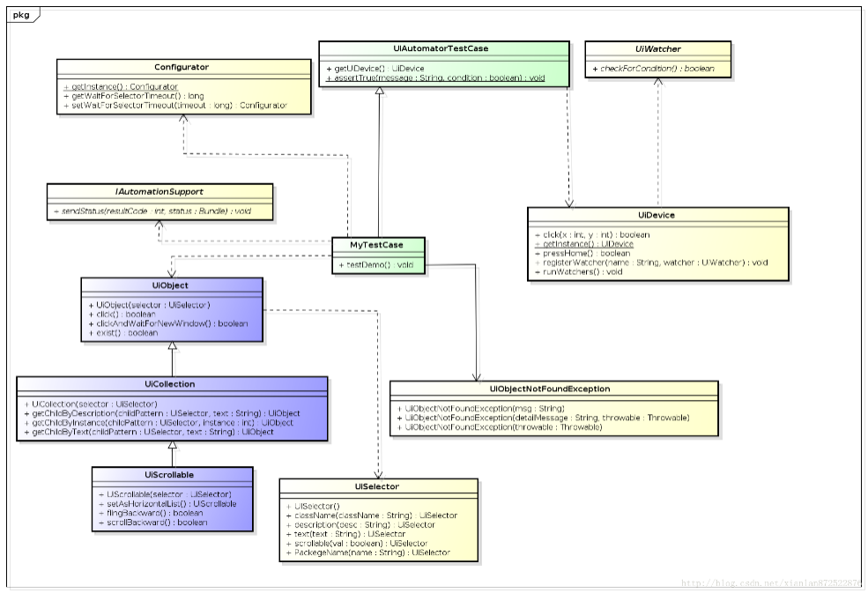Select PackegeName(name : String) method
The image size is (868, 593).
(368, 552)
